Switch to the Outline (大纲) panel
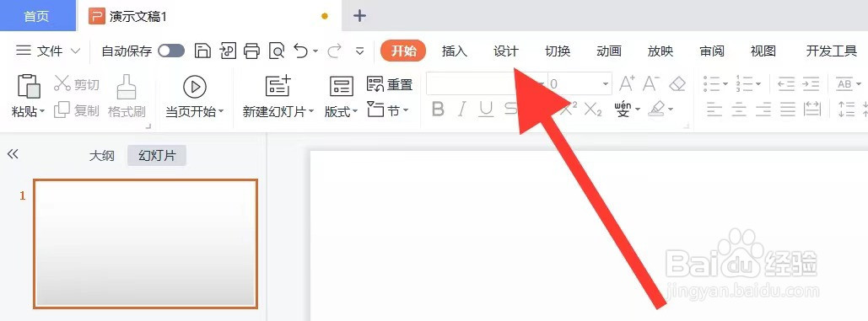 [102, 156]
